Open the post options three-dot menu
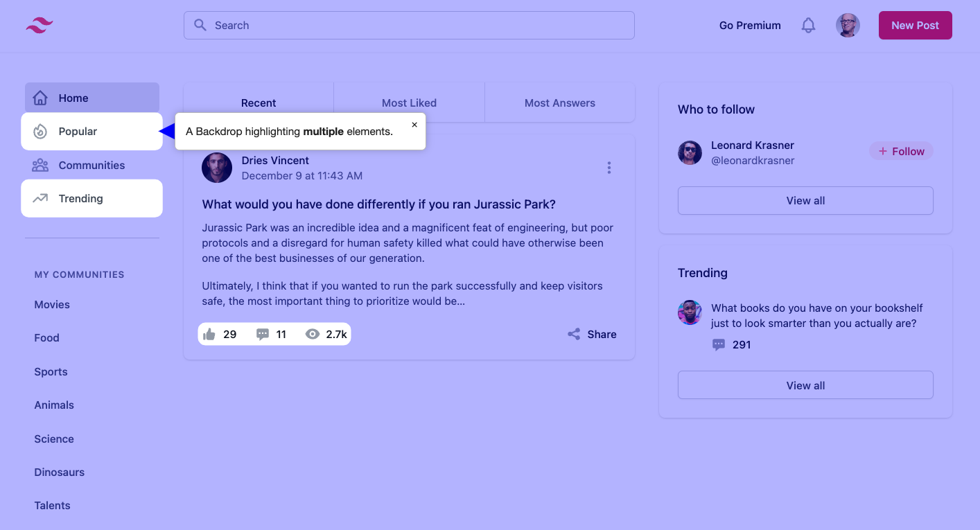Viewport: 980px width, 530px height. [609, 168]
